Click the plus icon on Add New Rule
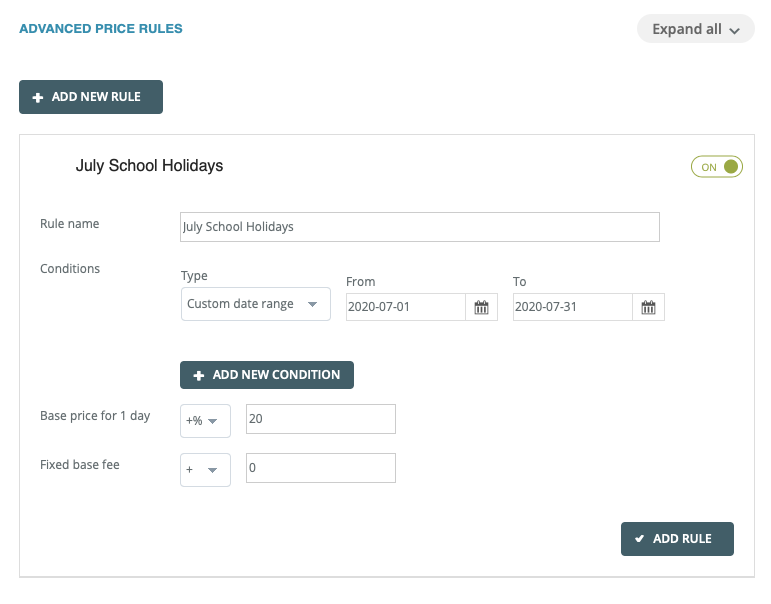This screenshot has width=771, height=604. click(x=38, y=97)
